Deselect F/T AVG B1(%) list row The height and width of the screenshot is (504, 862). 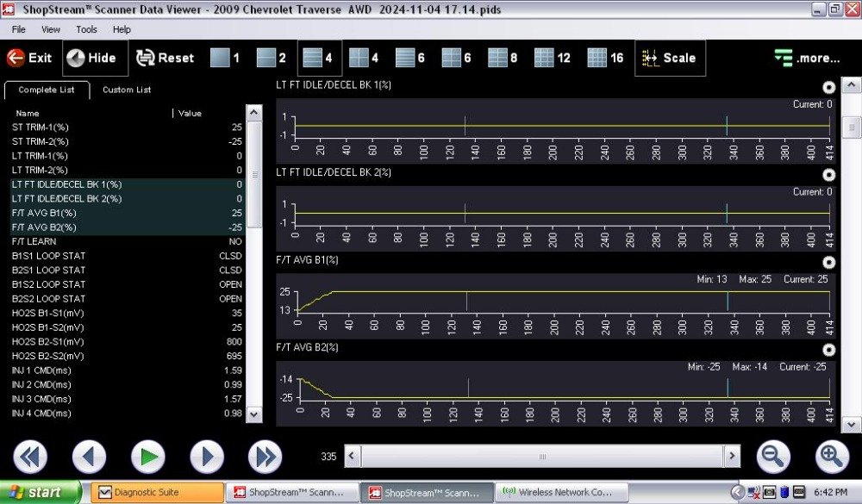(127, 213)
